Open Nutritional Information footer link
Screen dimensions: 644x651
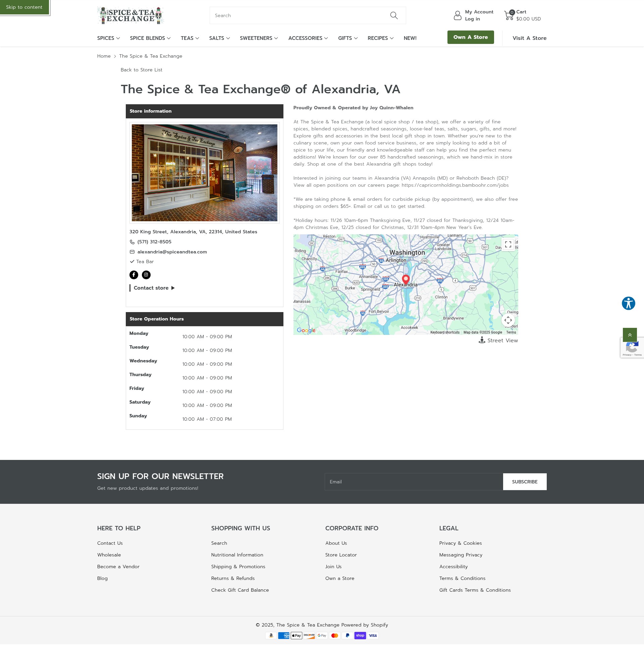pos(237,555)
